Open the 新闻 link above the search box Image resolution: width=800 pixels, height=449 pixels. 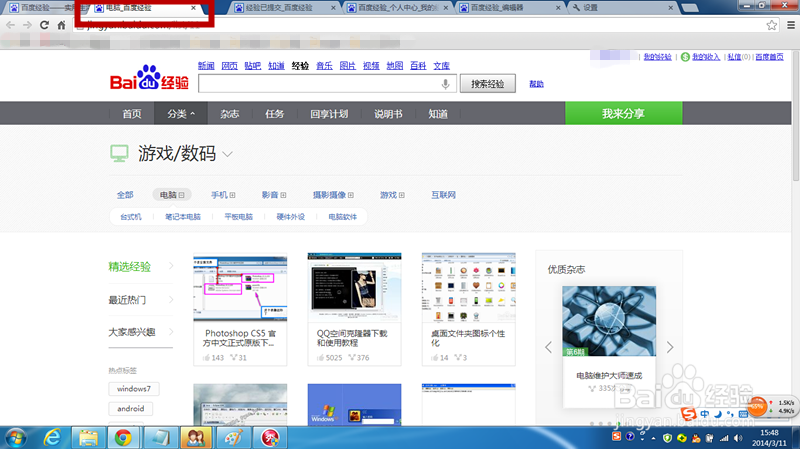206,65
